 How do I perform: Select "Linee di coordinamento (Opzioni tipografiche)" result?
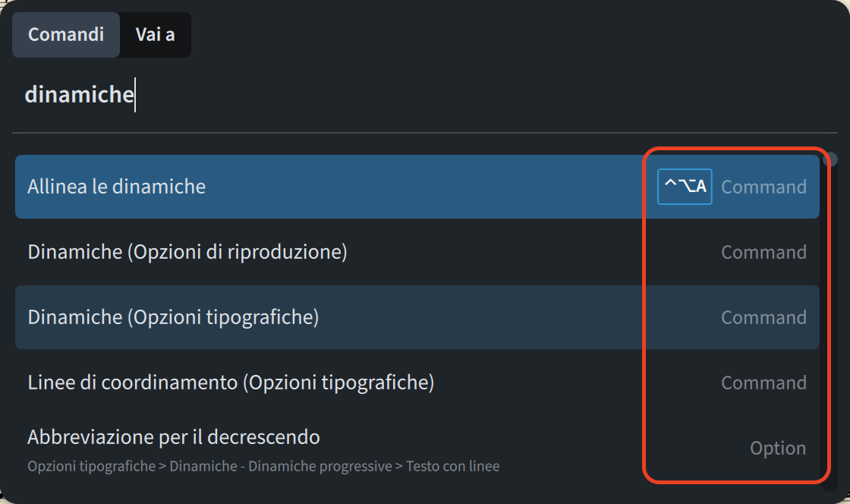231,383
